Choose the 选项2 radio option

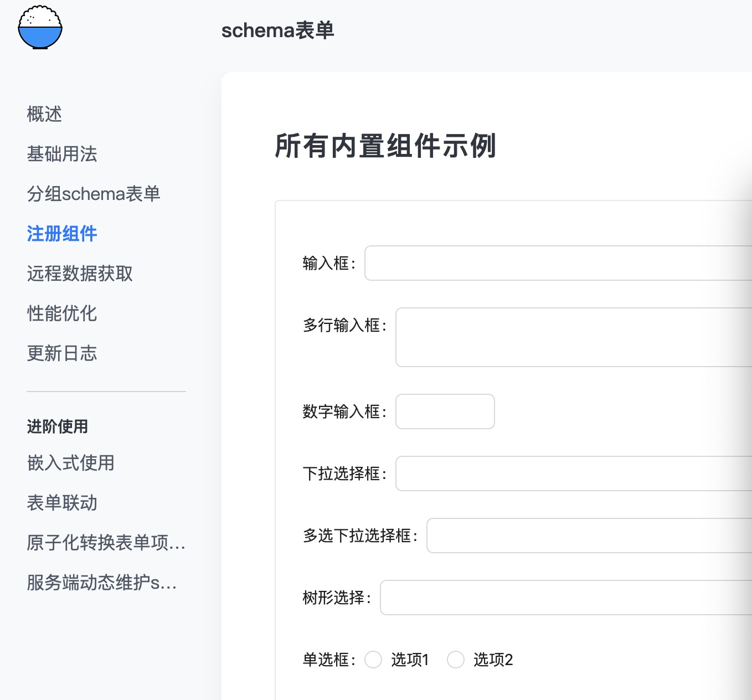[456, 660]
